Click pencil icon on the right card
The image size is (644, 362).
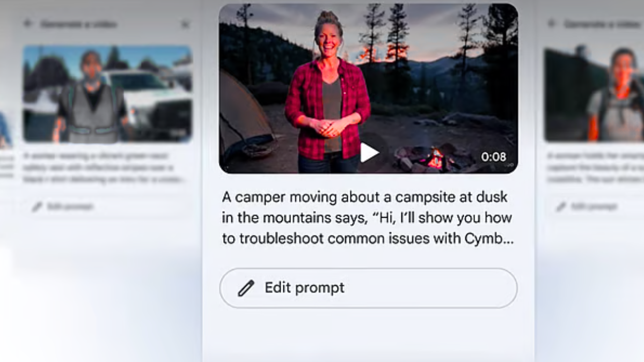point(560,206)
